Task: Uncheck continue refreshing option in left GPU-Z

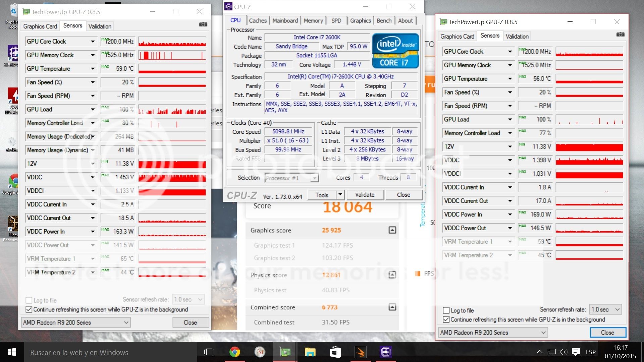Action: (x=29, y=309)
